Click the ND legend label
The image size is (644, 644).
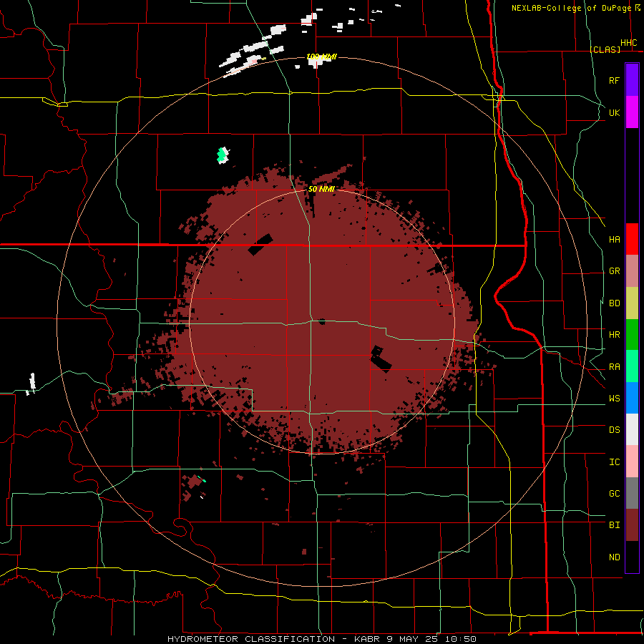click(614, 557)
